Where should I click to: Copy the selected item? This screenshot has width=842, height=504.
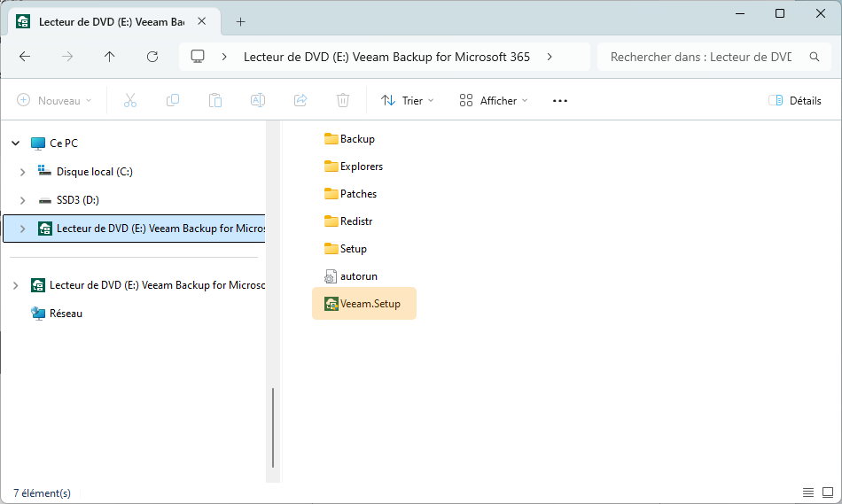pos(173,100)
